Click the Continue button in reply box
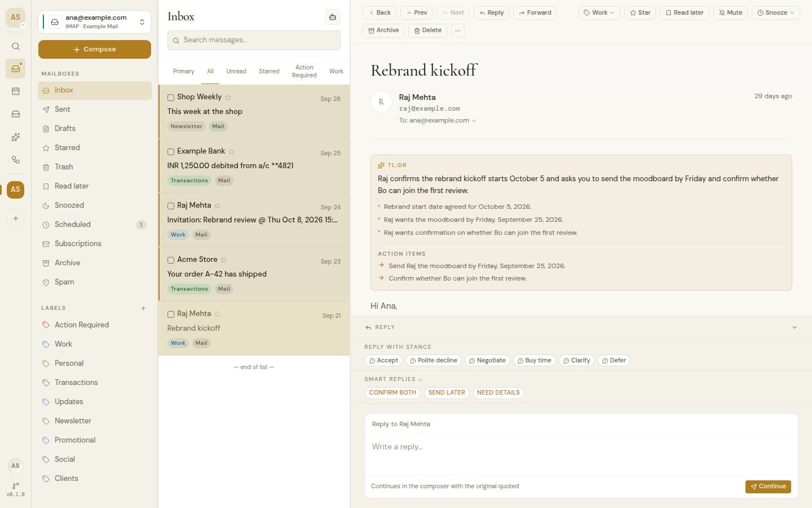 point(768,487)
